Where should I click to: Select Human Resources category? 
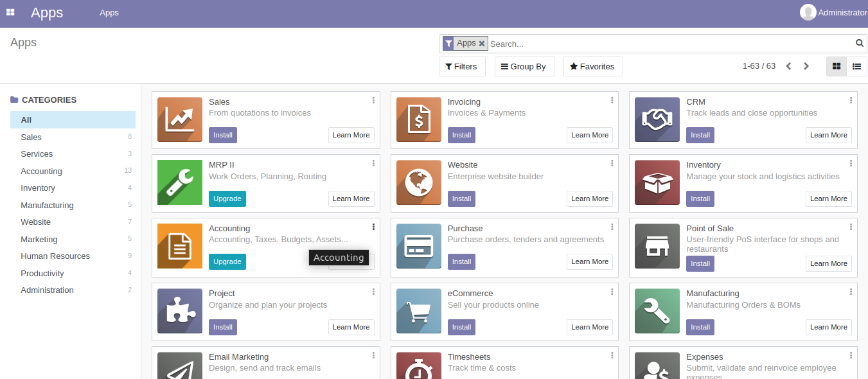pos(55,256)
